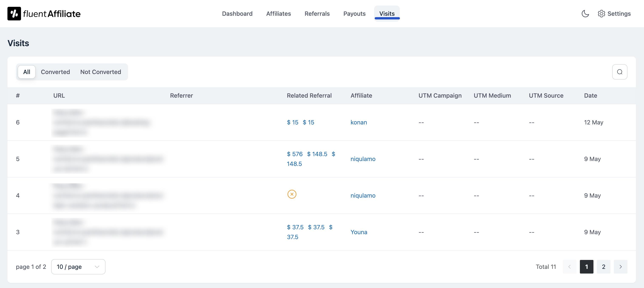
Task: Click the fluentAffiliate logo
Action: [x=44, y=14]
